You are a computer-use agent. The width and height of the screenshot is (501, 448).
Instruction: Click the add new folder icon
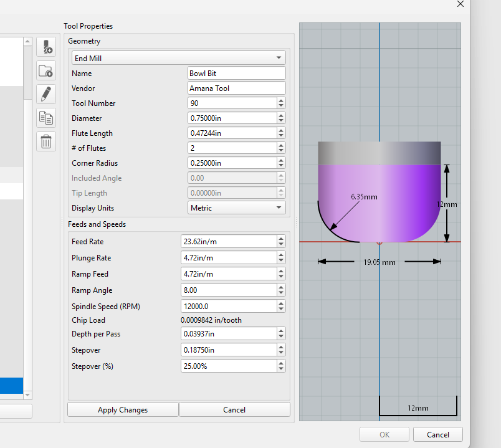click(46, 70)
